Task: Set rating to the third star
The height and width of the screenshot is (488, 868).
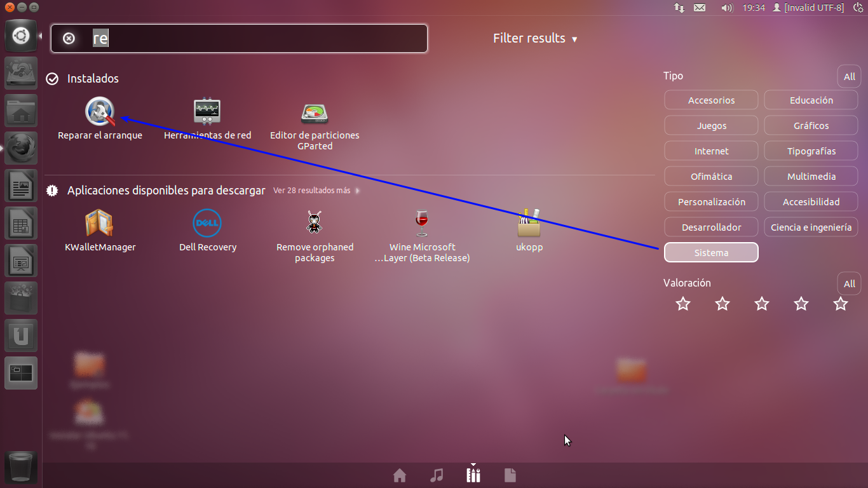Action: (762, 304)
